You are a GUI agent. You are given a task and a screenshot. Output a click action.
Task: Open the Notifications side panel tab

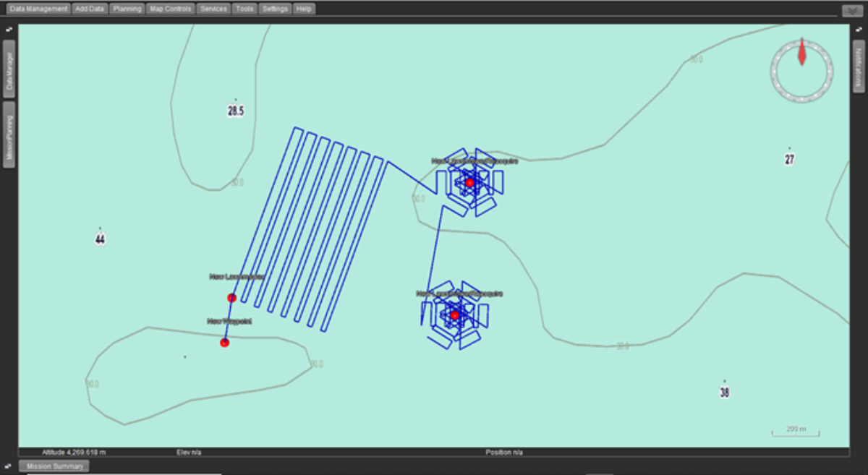click(859, 67)
